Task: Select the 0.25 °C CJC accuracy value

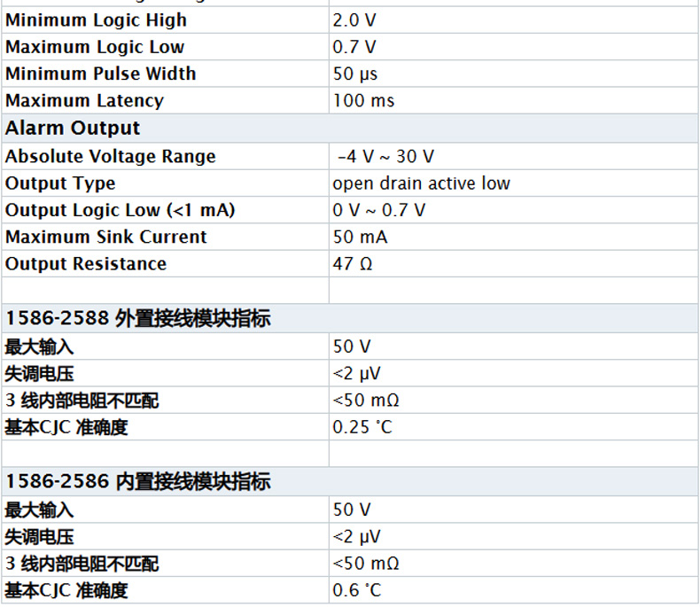Action: coord(362,427)
